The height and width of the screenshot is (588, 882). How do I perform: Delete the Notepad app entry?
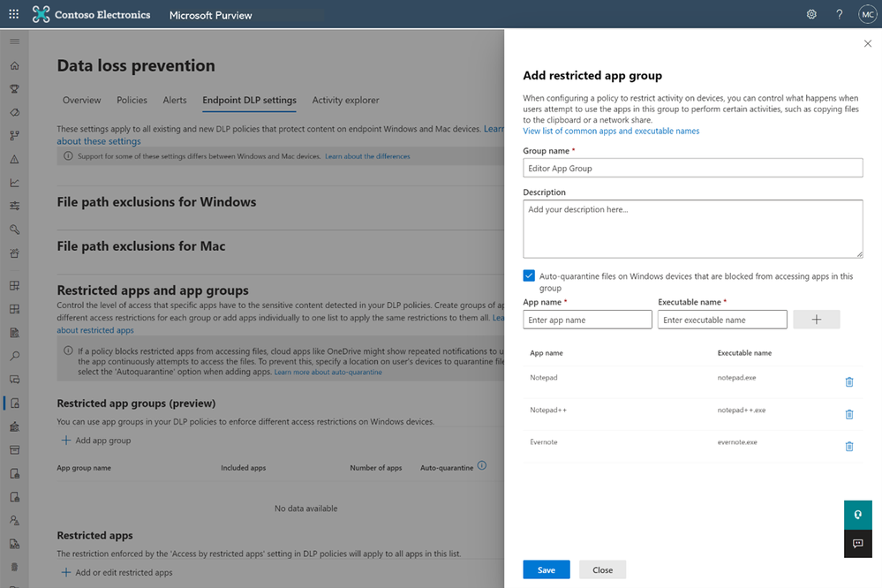(849, 381)
